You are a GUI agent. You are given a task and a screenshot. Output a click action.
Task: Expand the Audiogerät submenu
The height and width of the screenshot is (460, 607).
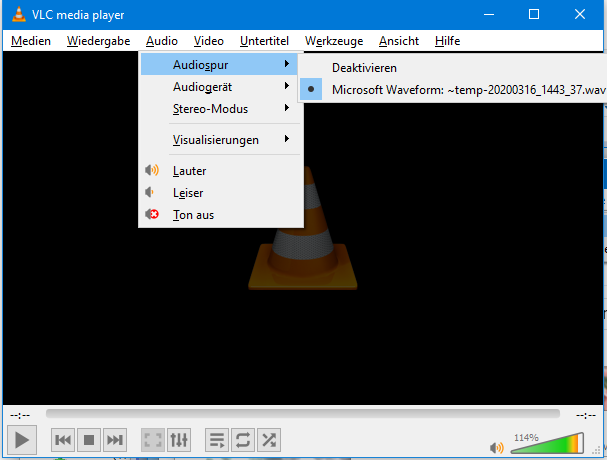coord(219,86)
